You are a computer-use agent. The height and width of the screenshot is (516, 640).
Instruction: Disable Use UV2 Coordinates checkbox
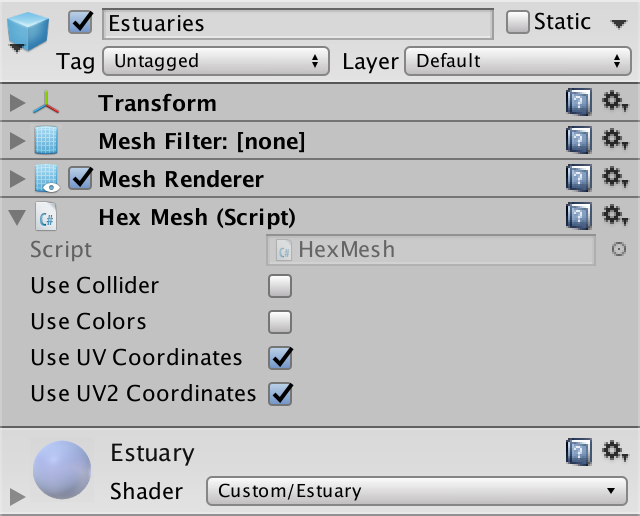(280, 394)
